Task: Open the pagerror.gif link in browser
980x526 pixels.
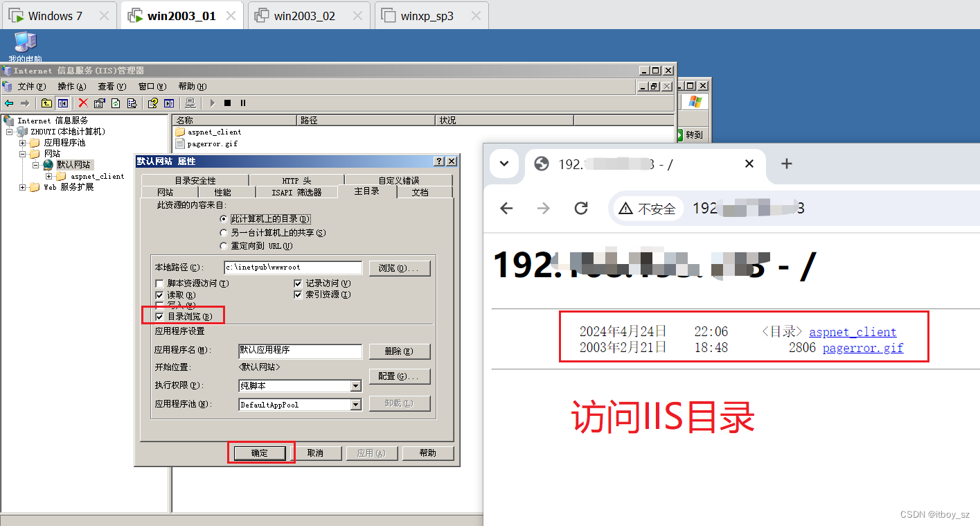Action: tap(863, 348)
